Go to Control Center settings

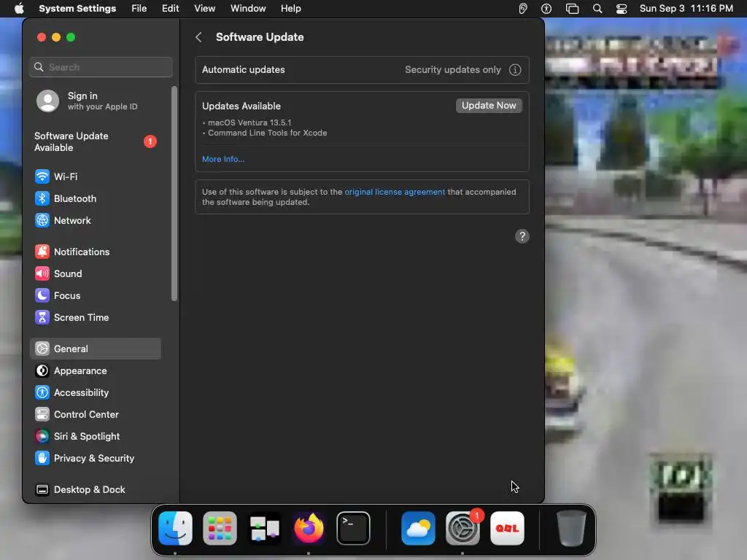click(x=96, y=415)
